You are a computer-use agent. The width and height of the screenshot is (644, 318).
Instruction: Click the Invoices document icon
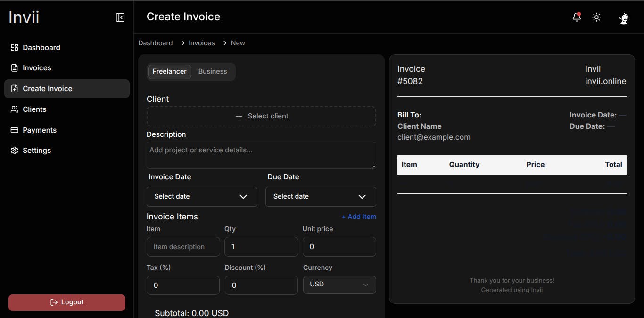(14, 68)
